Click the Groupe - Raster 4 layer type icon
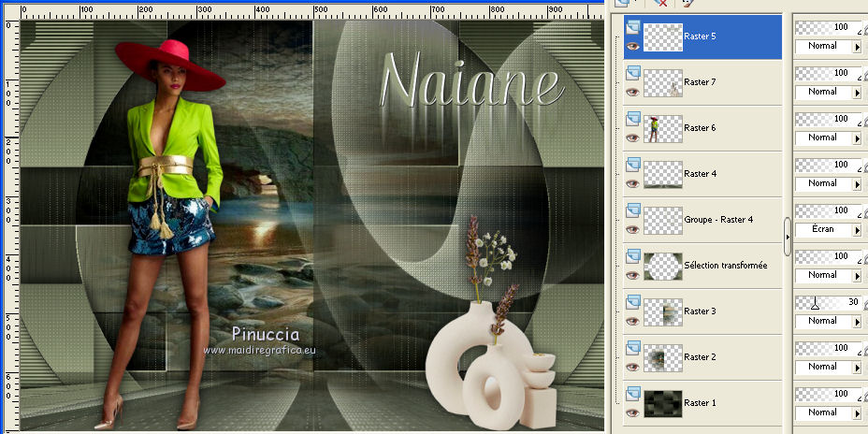 (x=634, y=210)
